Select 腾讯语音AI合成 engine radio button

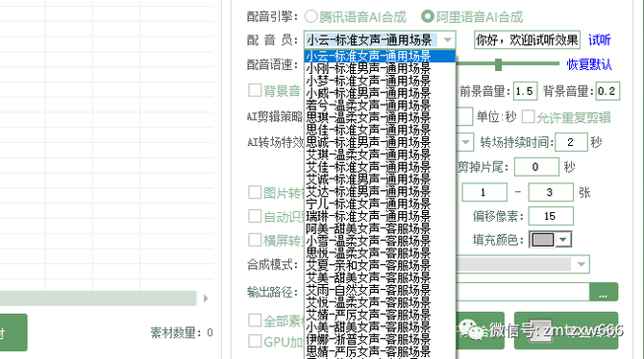point(310,16)
